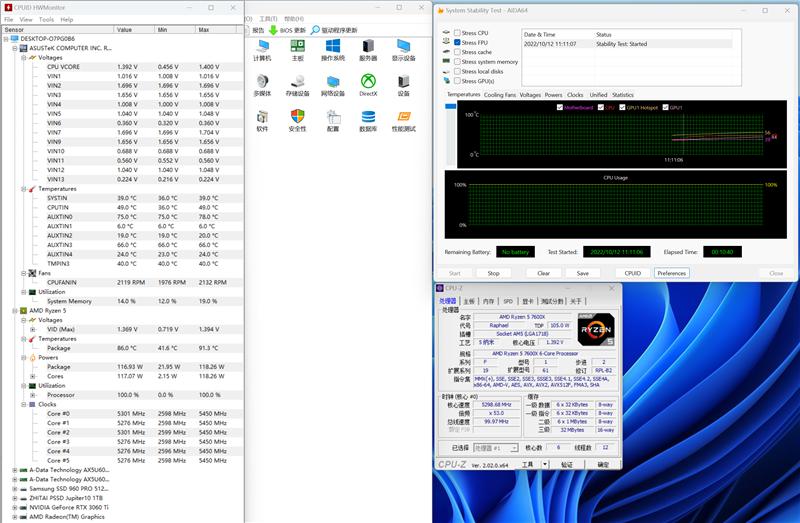Enable the Stress GPU(s) checkbox
The height and width of the screenshot is (523, 800).
click(457, 81)
